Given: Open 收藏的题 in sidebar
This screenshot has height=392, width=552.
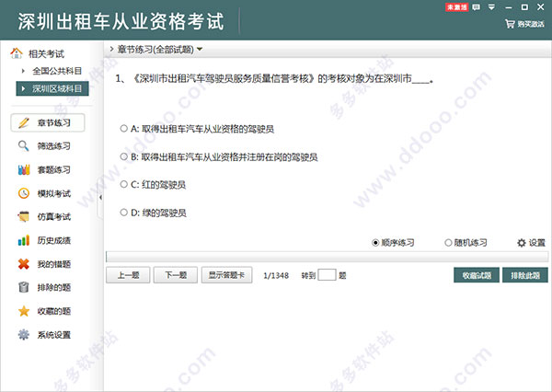Looking at the screenshot, I should (x=54, y=311).
